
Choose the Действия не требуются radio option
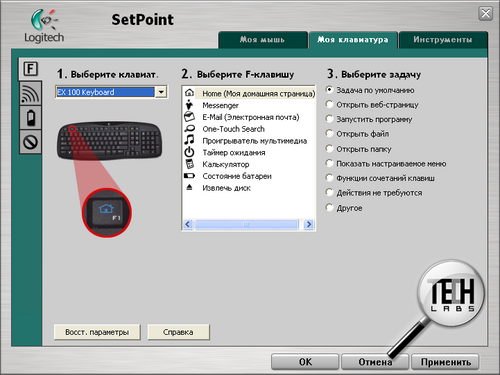[x=329, y=192]
